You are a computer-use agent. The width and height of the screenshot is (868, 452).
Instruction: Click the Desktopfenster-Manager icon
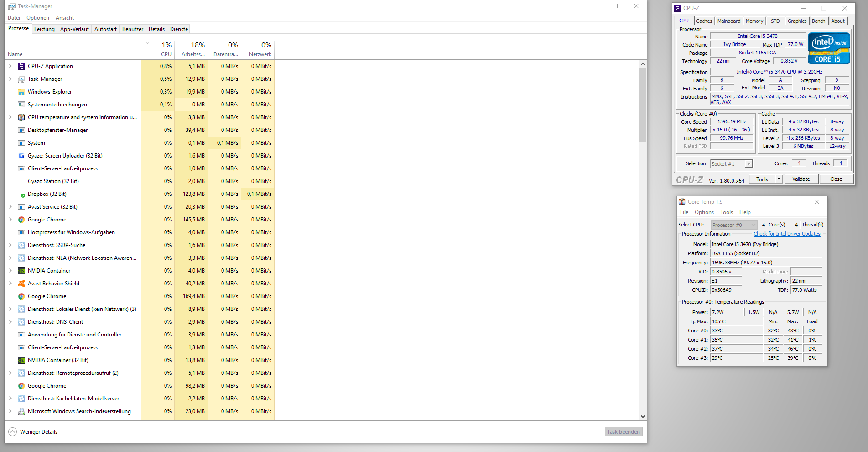coord(21,130)
